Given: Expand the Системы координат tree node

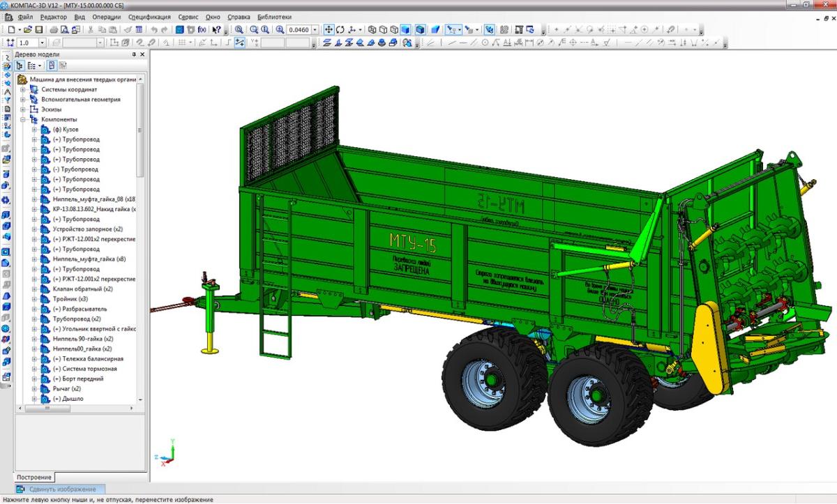Looking at the screenshot, I should click(23, 89).
